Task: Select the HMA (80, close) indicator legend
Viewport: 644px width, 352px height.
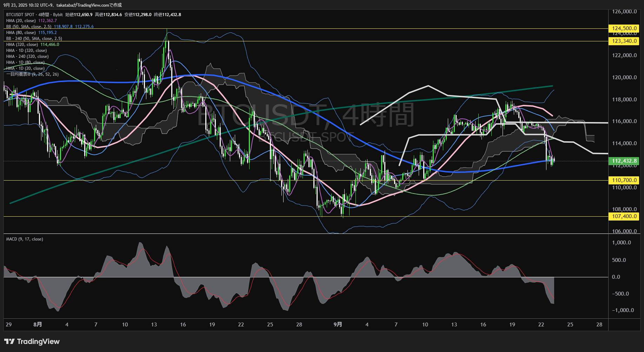Action: click(21, 33)
